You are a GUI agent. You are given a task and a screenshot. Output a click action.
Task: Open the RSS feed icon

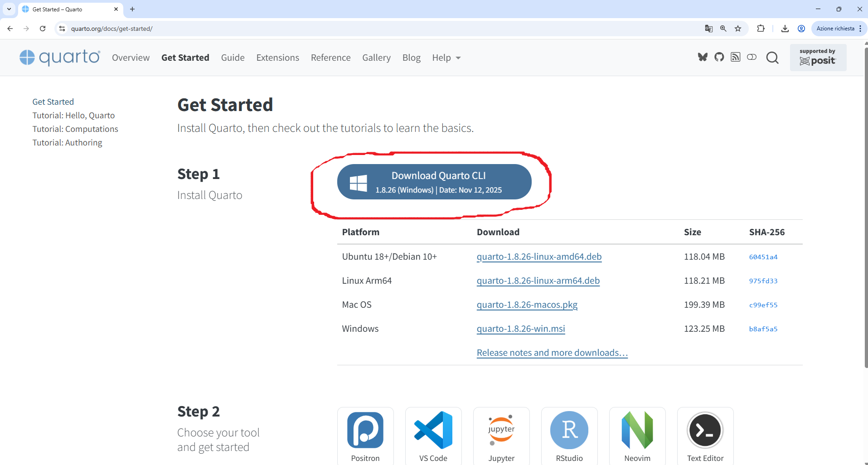tap(735, 57)
